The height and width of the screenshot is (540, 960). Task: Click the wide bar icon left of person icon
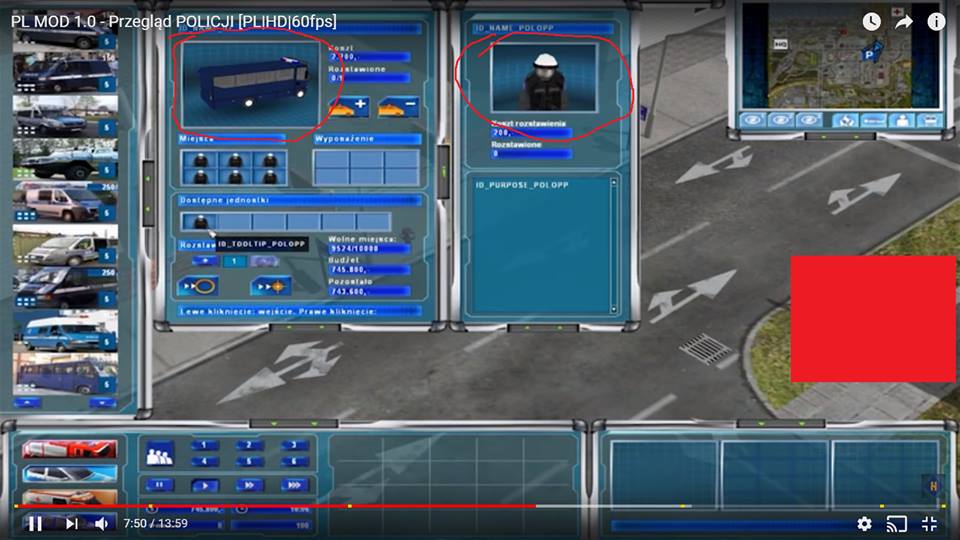[873, 121]
